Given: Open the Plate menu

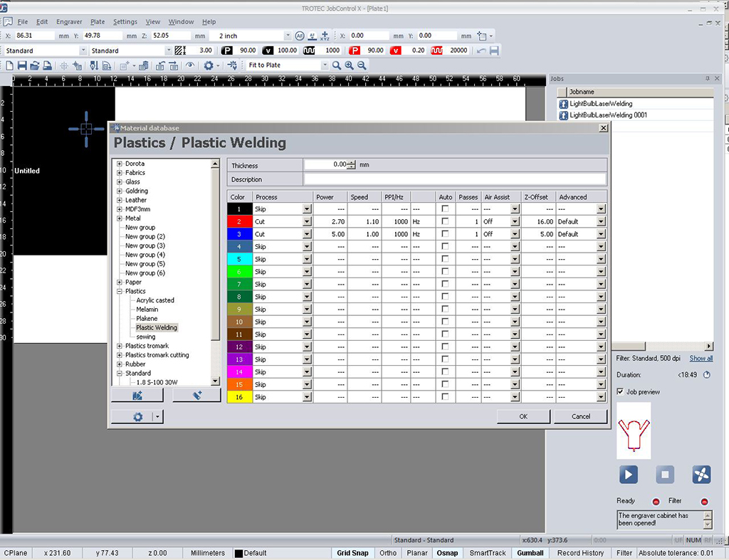Looking at the screenshot, I should coord(98,22).
